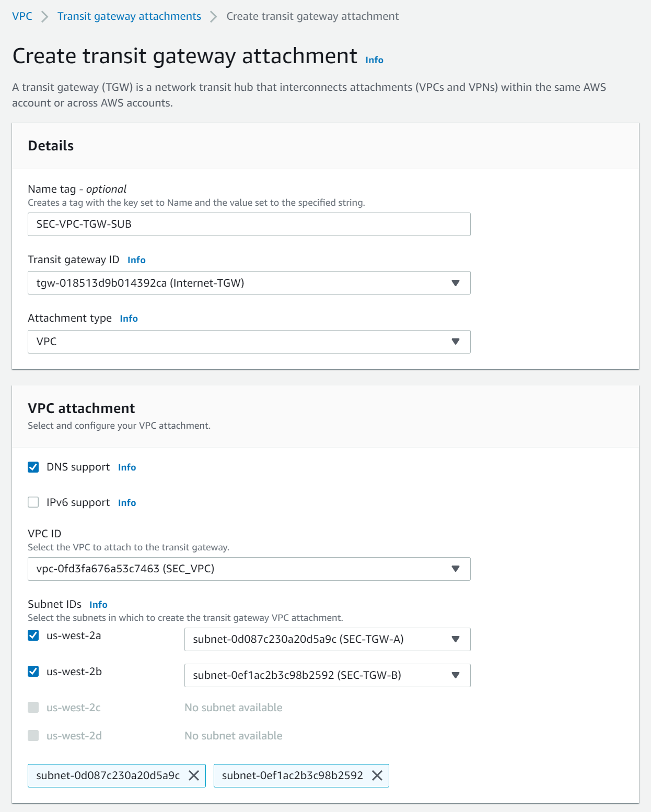Viewport: 651px width, 812px height.
Task: Click the Name tag input field
Action: click(249, 224)
